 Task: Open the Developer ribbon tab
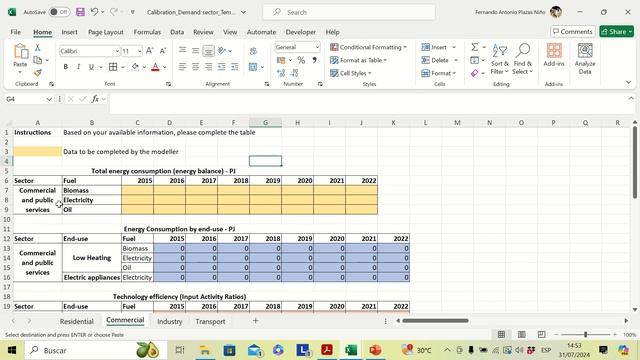coord(301,32)
